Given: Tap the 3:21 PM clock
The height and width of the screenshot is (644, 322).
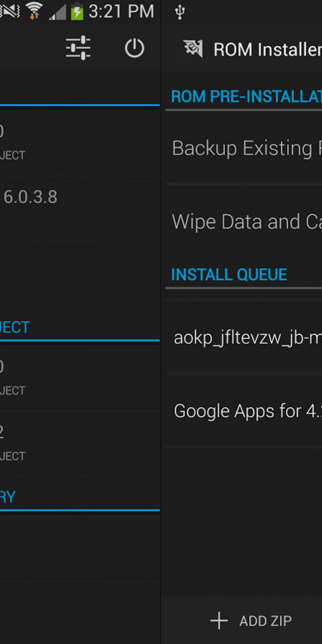Looking at the screenshot, I should tap(121, 11).
